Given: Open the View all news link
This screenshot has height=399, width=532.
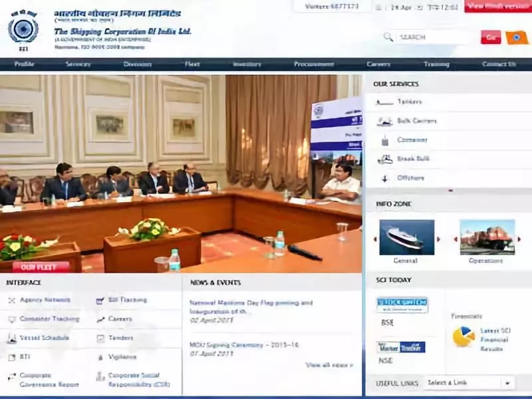Looking at the screenshot, I should pyautogui.click(x=329, y=365).
